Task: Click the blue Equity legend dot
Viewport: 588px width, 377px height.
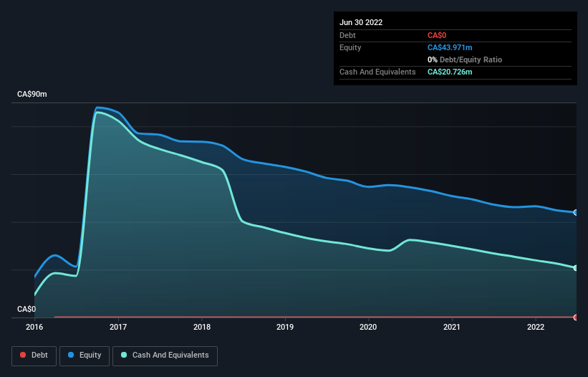Action: point(71,355)
